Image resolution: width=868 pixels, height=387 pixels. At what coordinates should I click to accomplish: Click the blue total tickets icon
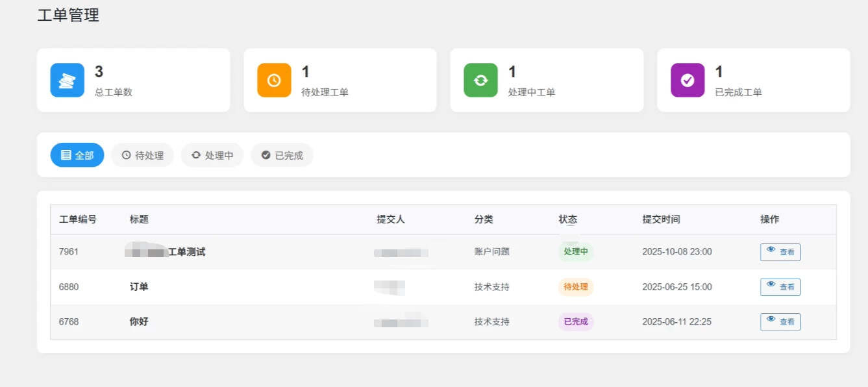(x=67, y=80)
